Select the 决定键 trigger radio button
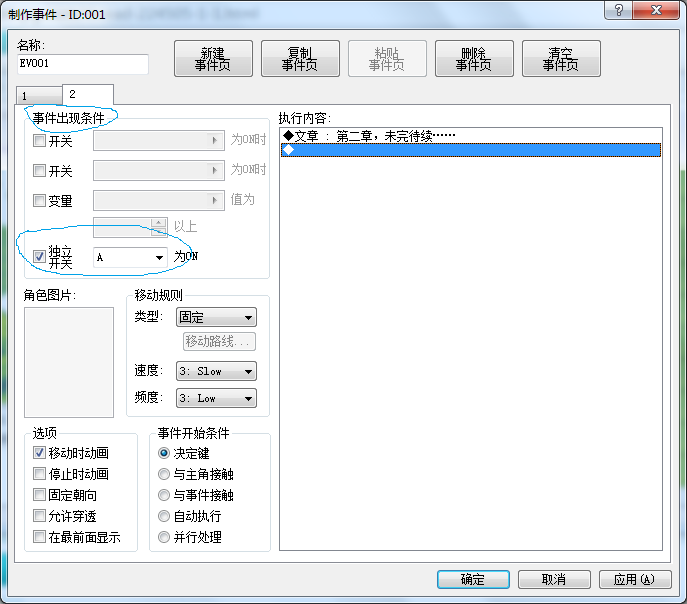687x604 pixels. [164, 453]
